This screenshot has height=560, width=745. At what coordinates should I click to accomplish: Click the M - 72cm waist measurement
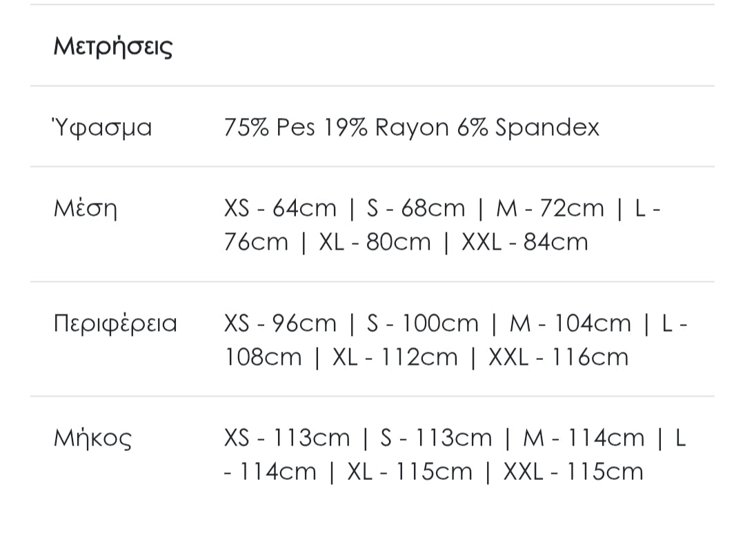pos(550,208)
